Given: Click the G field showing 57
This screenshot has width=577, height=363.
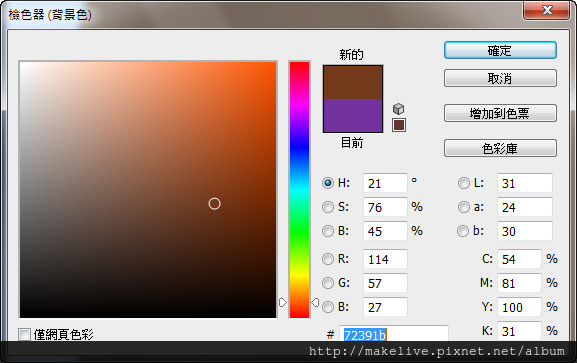Looking at the screenshot, I should [x=385, y=283].
